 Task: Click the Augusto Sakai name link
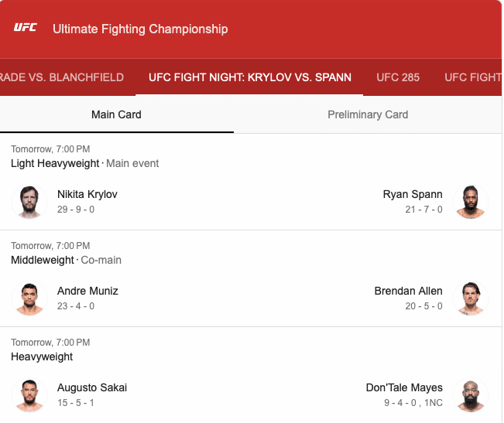point(92,387)
